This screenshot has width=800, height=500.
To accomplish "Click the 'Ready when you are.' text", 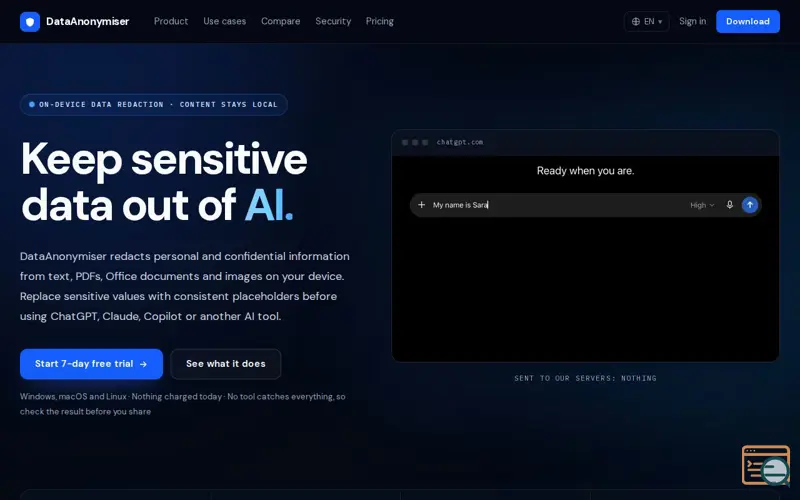I will 585,171.
